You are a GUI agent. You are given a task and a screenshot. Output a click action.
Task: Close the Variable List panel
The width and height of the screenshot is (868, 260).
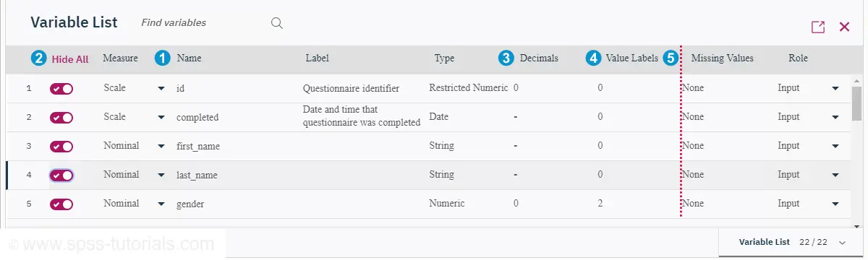tap(844, 27)
